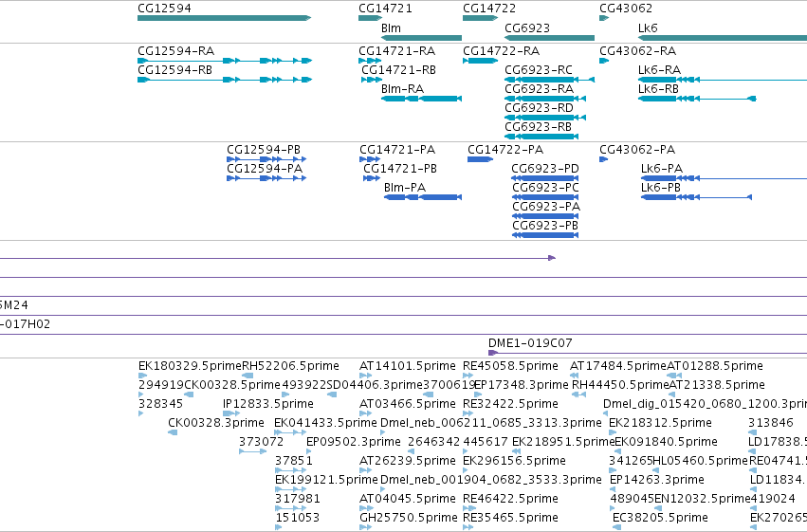This screenshot has width=807, height=532.
Task: Select the Lk6-RA transcript label
Action: pyautogui.click(x=659, y=70)
